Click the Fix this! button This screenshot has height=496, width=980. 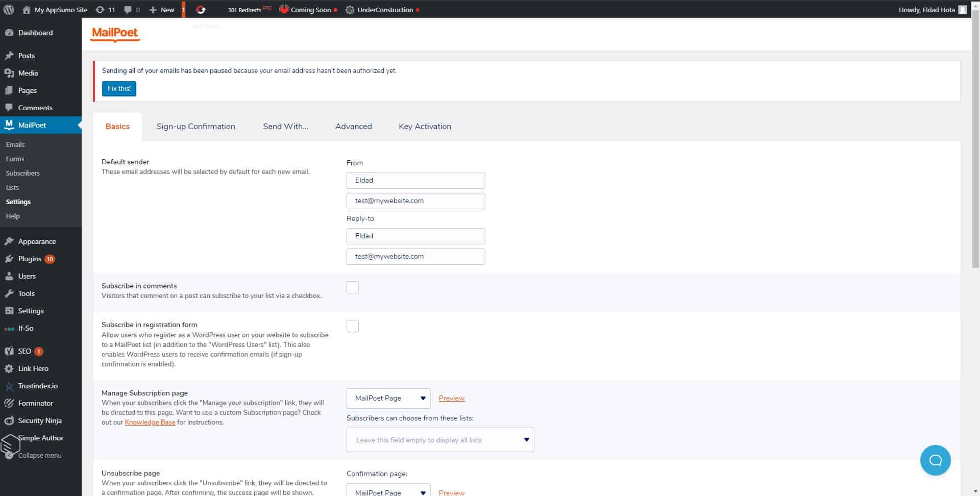[119, 89]
